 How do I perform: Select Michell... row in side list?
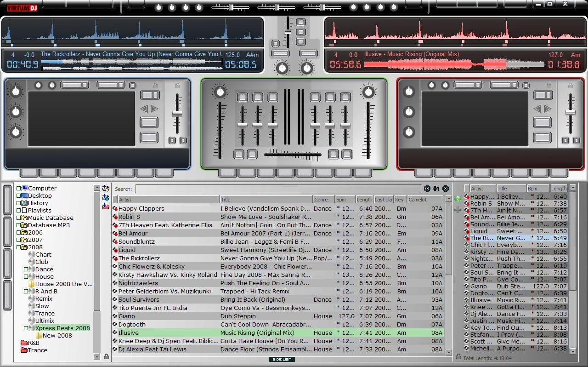click(516, 349)
